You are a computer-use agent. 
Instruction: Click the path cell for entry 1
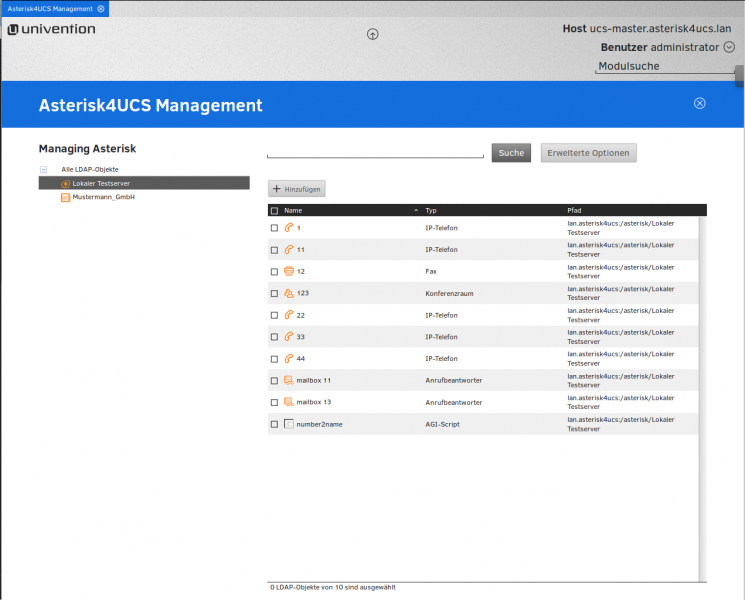pos(621,228)
